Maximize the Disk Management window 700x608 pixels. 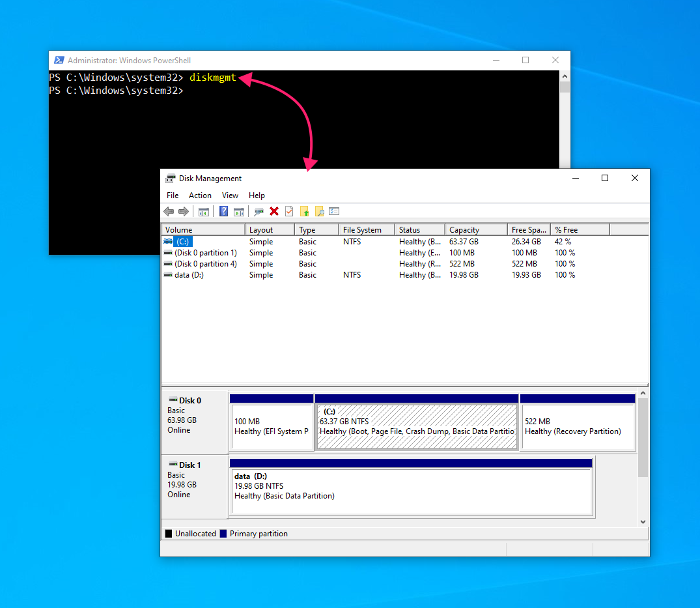pos(605,178)
